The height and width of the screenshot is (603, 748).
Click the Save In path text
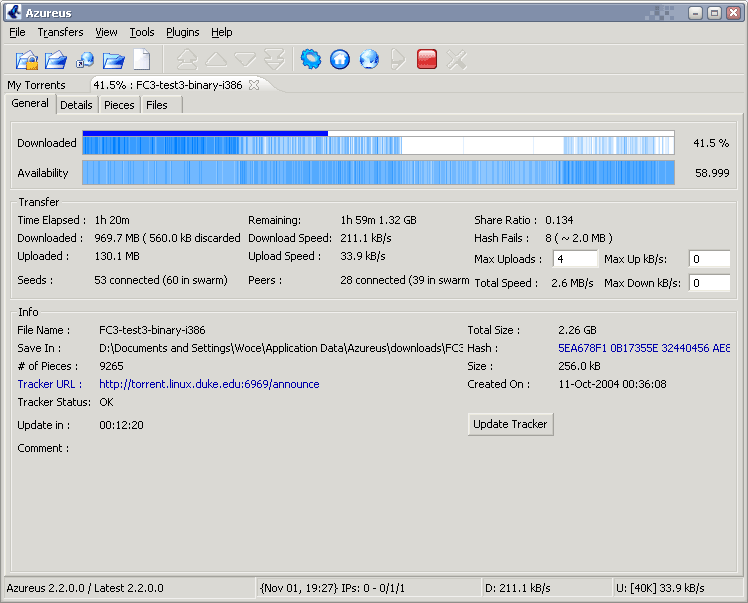pyautogui.click(x=281, y=348)
